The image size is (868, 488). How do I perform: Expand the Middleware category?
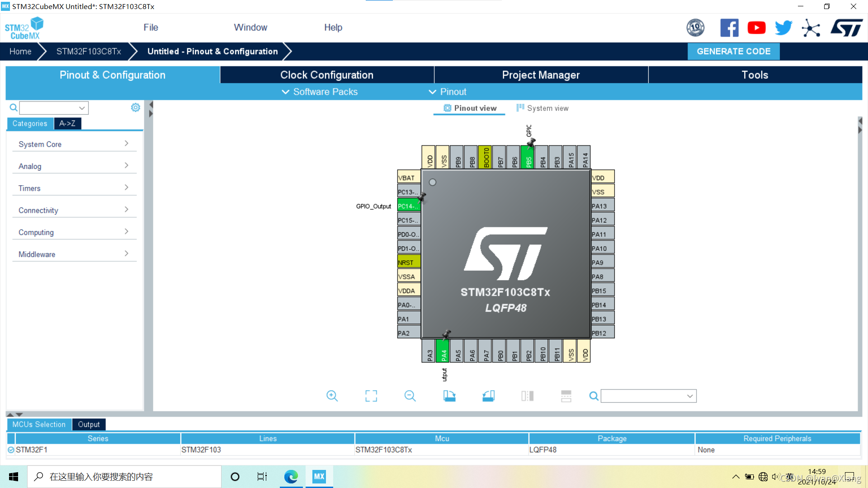click(x=74, y=254)
